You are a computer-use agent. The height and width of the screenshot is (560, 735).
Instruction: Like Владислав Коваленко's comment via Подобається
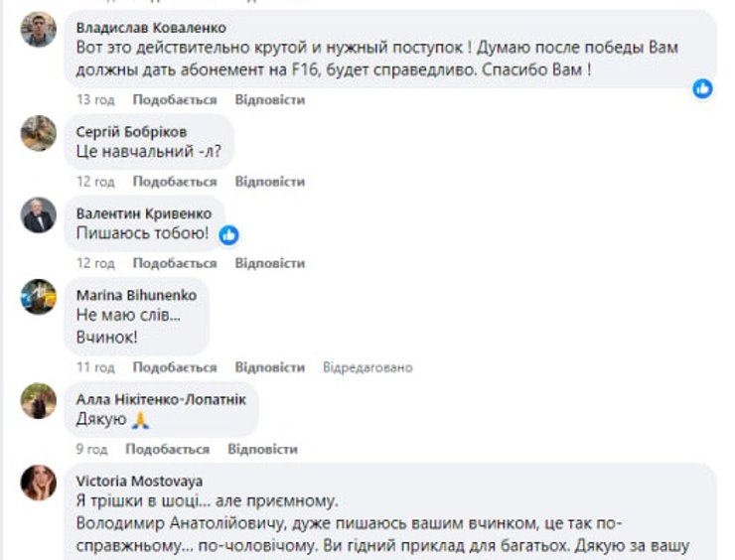tap(174, 99)
